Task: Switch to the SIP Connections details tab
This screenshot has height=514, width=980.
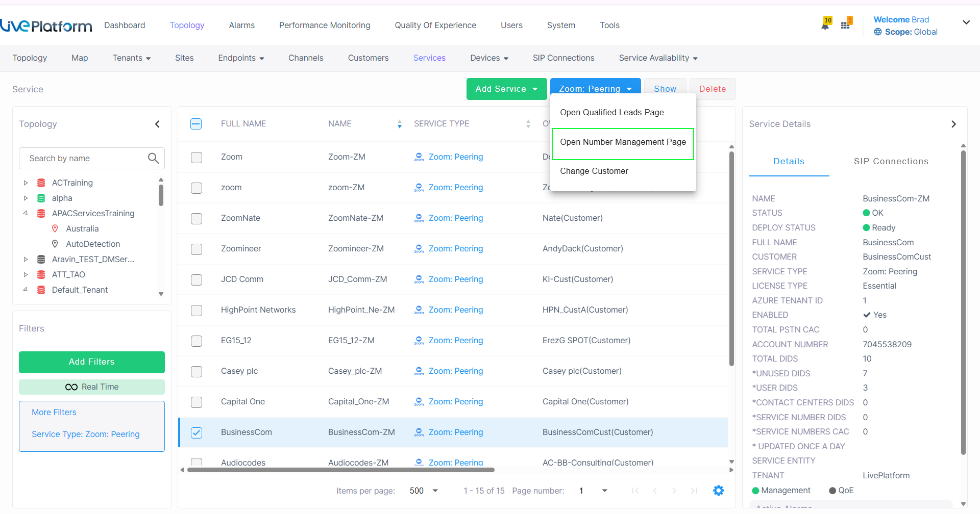Action: [891, 161]
